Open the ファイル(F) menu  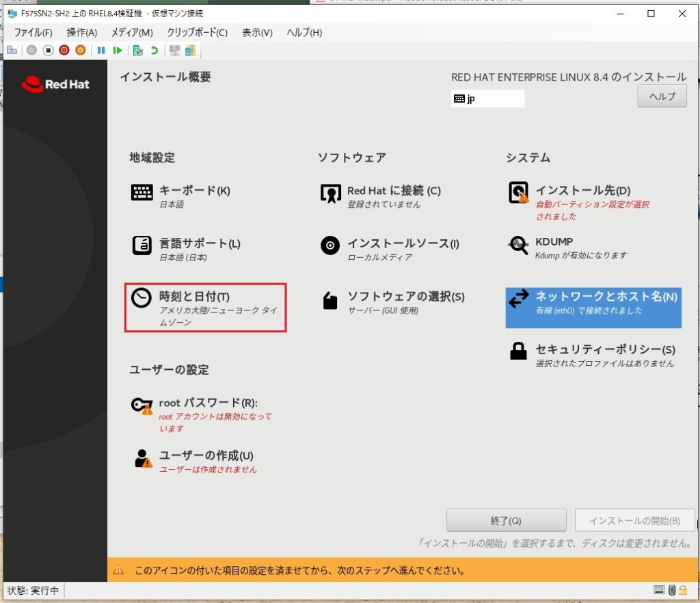click(33, 33)
